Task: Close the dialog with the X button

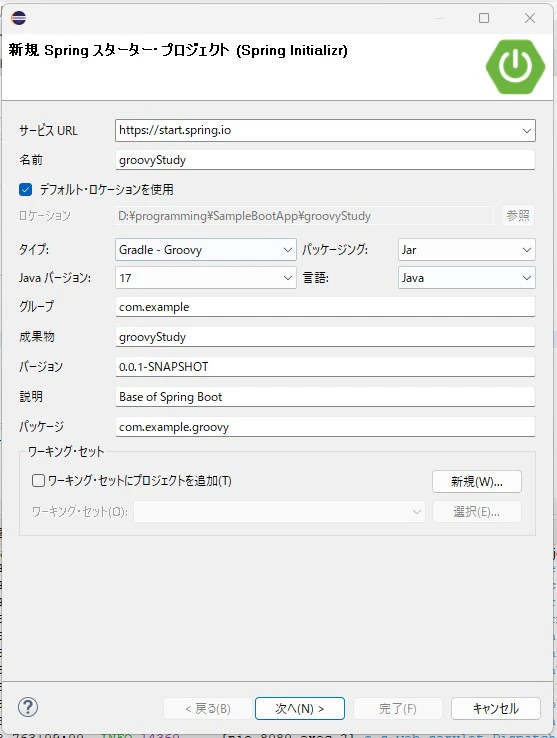Action: [530, 18]
